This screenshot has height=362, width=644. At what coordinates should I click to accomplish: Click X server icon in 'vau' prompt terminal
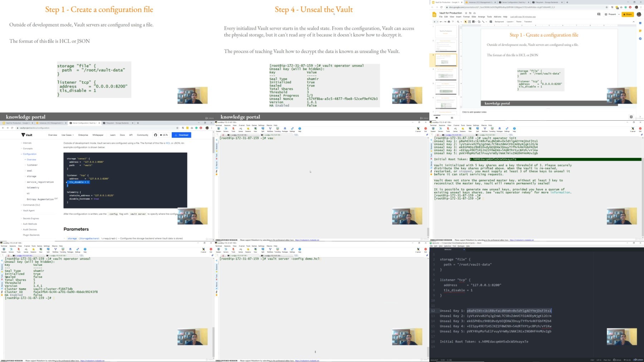[418, 129]
